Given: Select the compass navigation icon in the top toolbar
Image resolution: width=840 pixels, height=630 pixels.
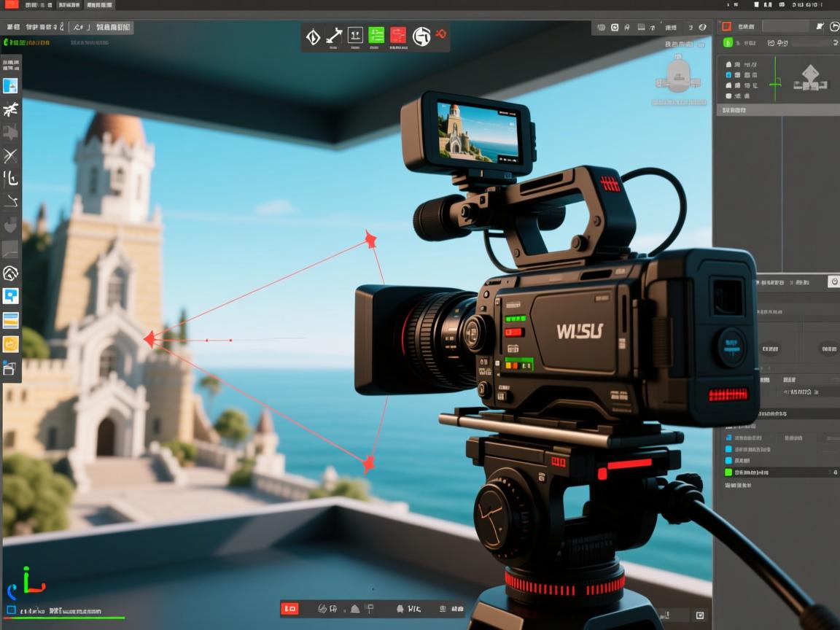Looking at the screenshot, I should (421, 36).
